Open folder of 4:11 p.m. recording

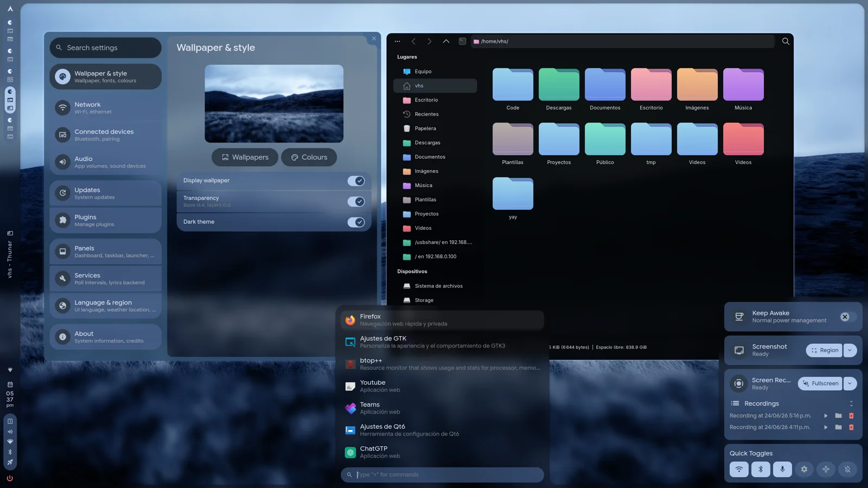coord(838,427)
